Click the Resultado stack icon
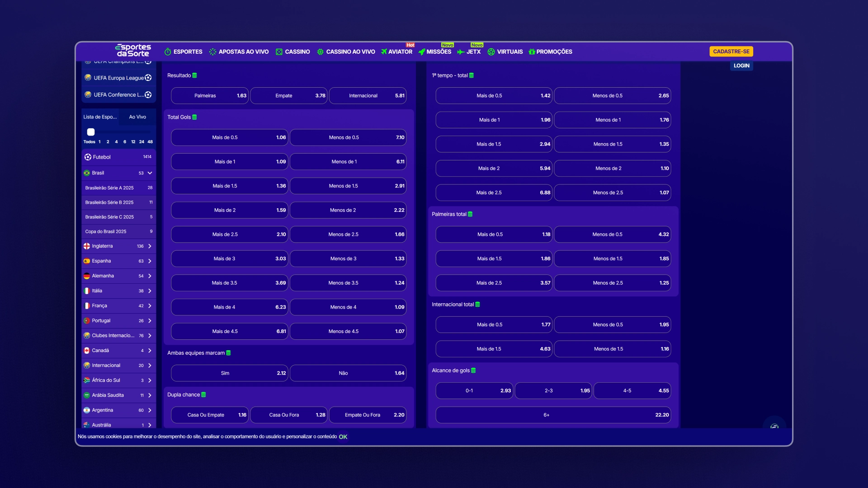 [x=194, y=75]
